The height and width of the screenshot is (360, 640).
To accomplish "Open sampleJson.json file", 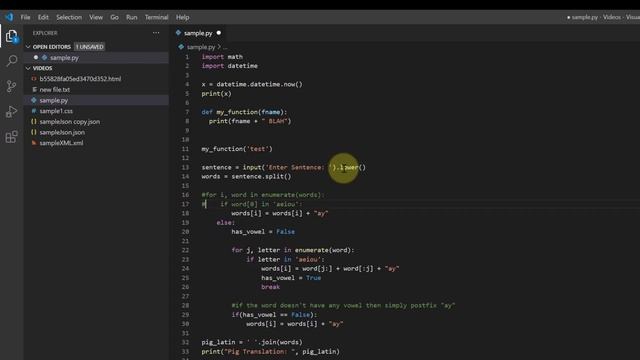I will point(62,132).
